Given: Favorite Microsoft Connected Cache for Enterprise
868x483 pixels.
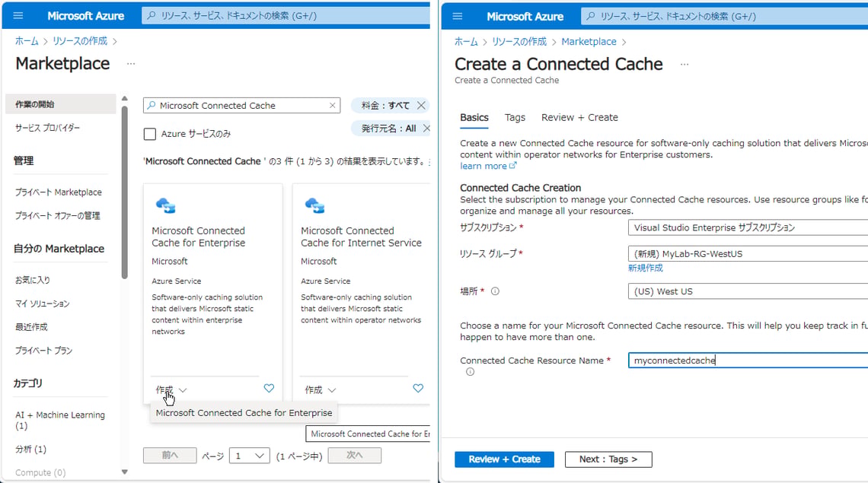Looking at the screenshot, I should point(269,389).
